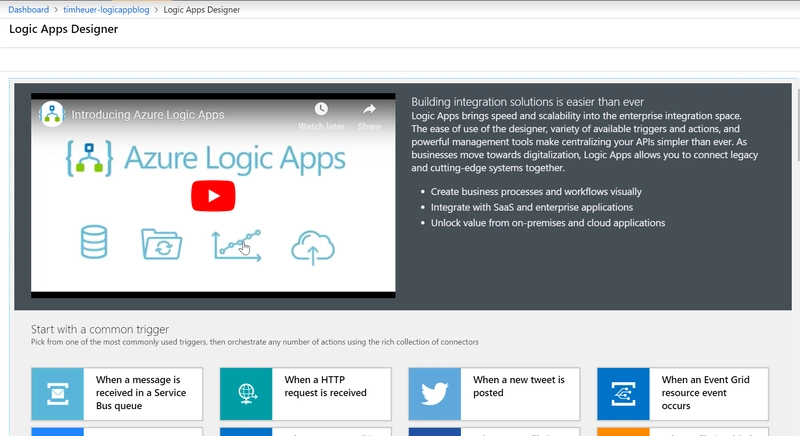Click the Service Bus queue trigger icon
800x436 pixels.
click(x=58, y=393)
